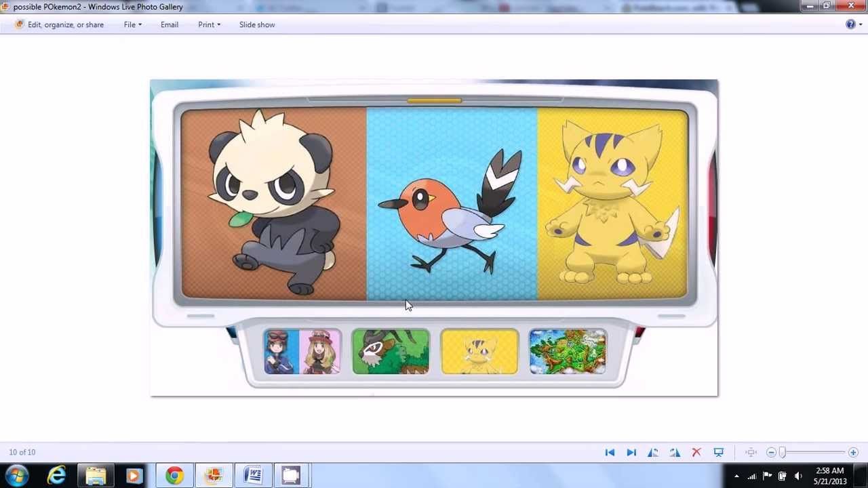Select Photo Gallery taskbar button
This screenshot has height=488, width=868.
[214, 476]
